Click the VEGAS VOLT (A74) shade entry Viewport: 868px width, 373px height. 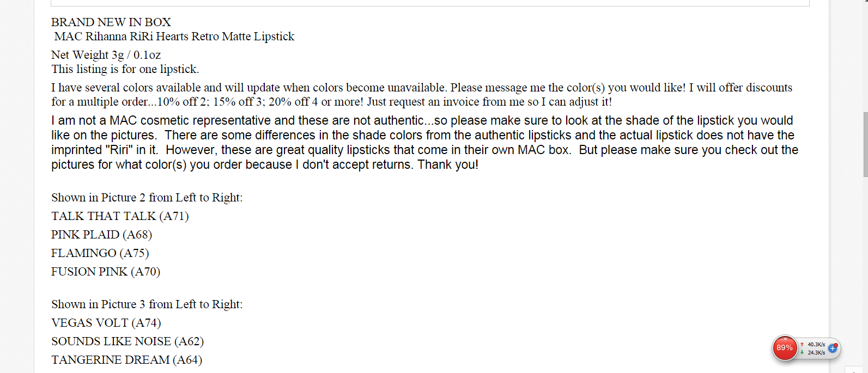[x=106, y=323]
